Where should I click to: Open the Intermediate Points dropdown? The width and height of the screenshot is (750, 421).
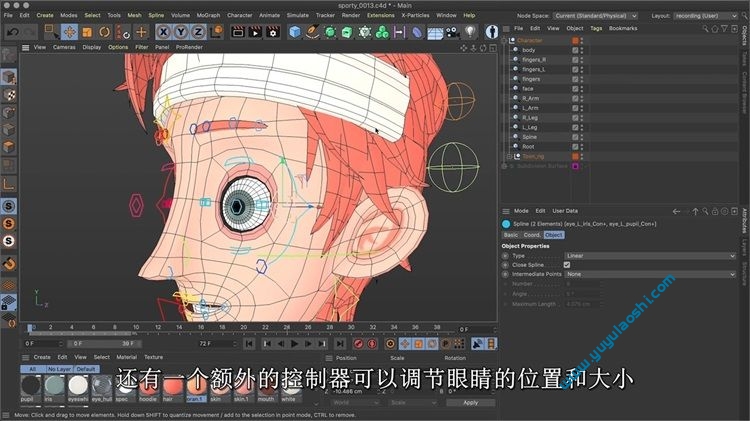tap(650, 274)
